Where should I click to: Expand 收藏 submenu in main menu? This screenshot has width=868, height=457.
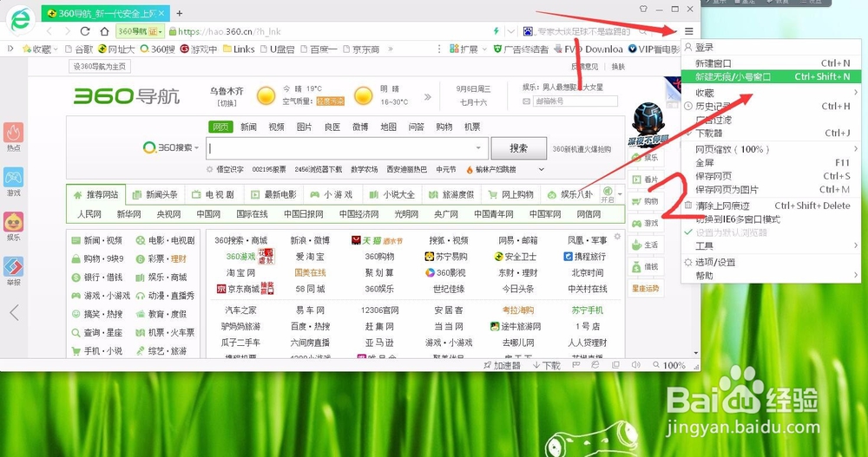coord(855,93)
